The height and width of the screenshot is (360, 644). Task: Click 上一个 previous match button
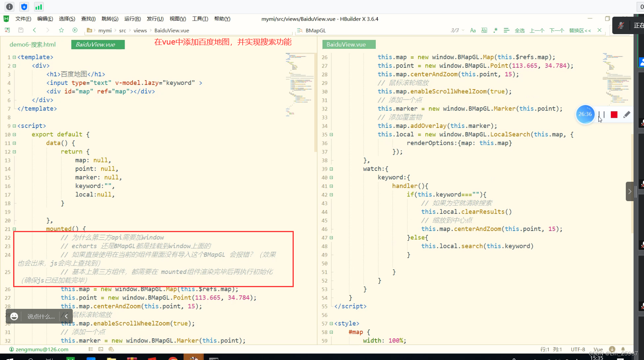[x=537, y=31]
